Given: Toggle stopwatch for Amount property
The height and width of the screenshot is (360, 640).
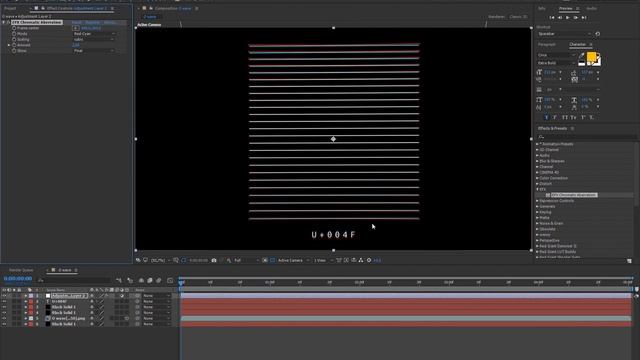Looking at the screenshot, I should coord(14,45).
